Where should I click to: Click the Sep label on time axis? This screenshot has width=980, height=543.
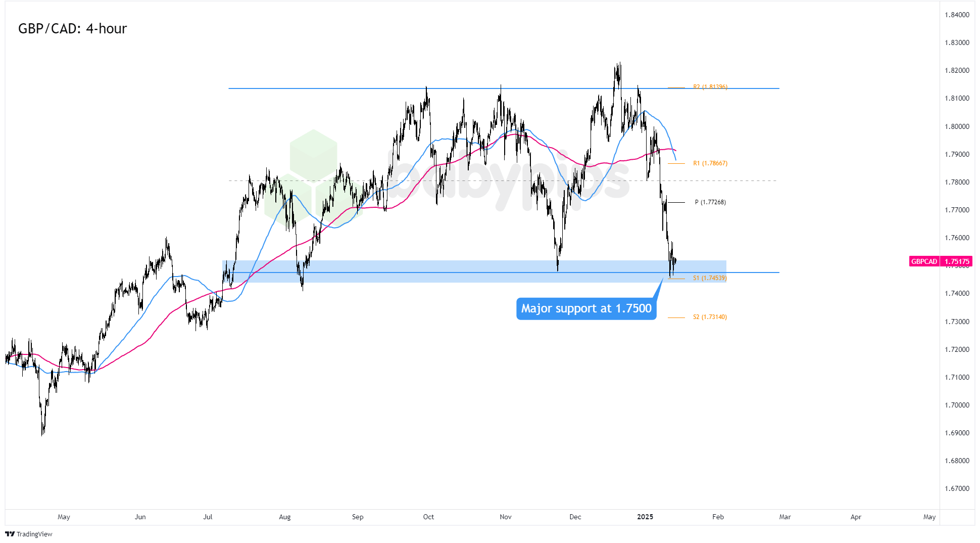click(x=358, y=517)
